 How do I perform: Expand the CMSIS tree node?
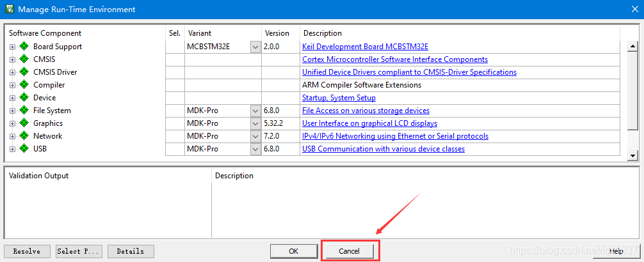12,59
